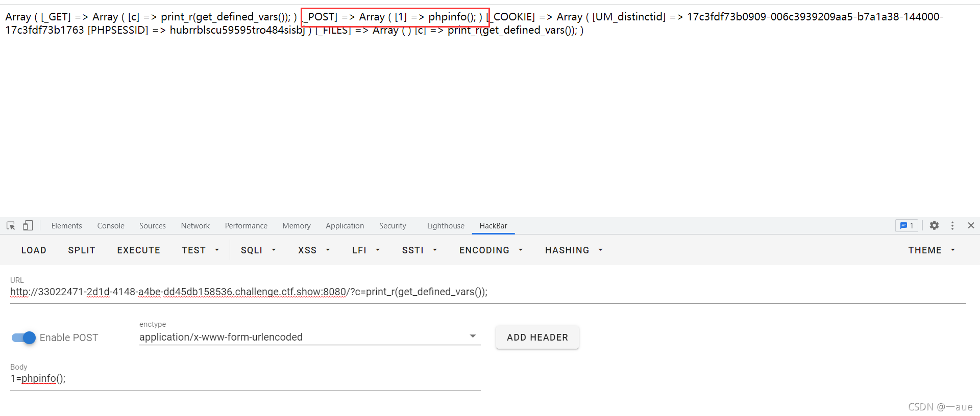The width and height of the screenshot is (980, 416).
Task: Select the HackBar tab
Action: tap(493, 225)
